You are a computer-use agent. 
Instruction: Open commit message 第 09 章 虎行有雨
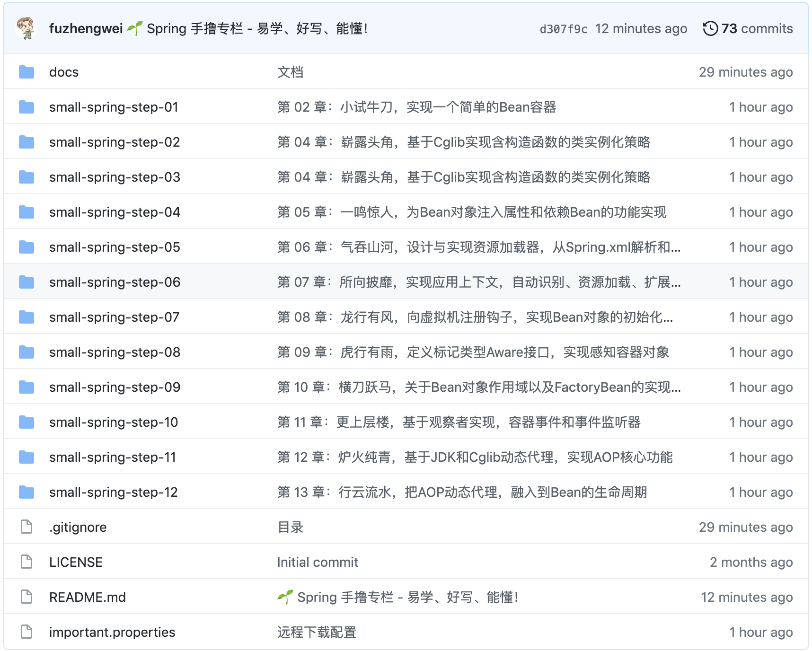[473, 352]
